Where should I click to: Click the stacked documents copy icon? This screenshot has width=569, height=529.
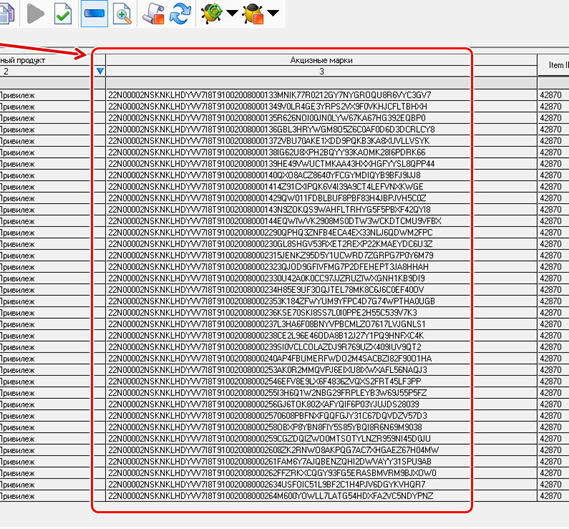tap(7, 13)
